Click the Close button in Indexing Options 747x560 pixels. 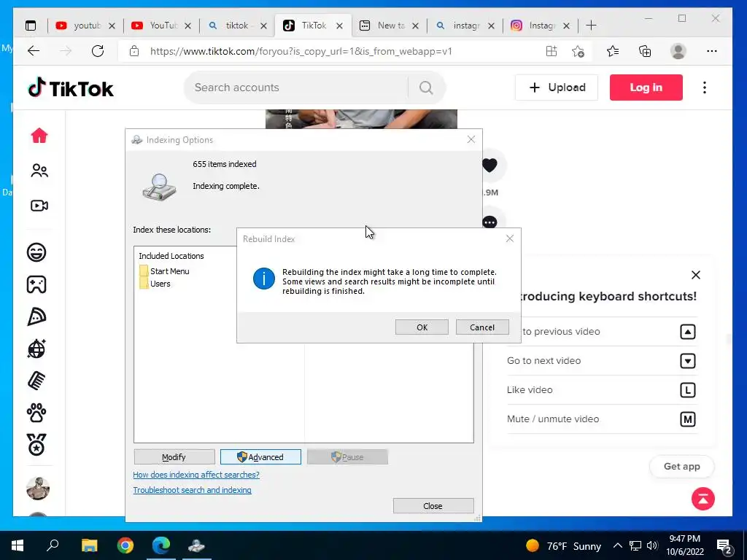point(433,506)
